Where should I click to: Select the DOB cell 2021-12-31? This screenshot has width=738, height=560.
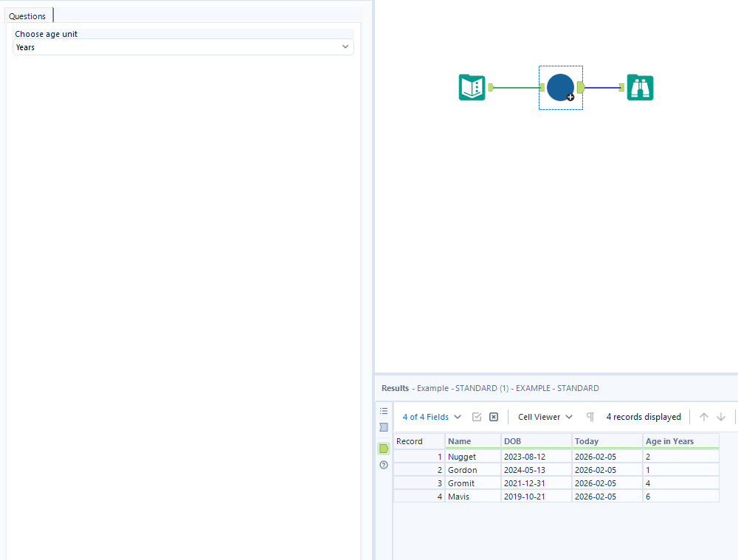tap(536, 483)
